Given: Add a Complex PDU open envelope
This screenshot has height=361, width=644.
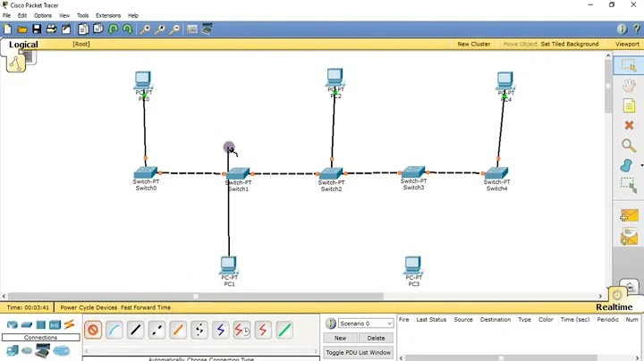Looking at the screenshot, I should 629,237.
